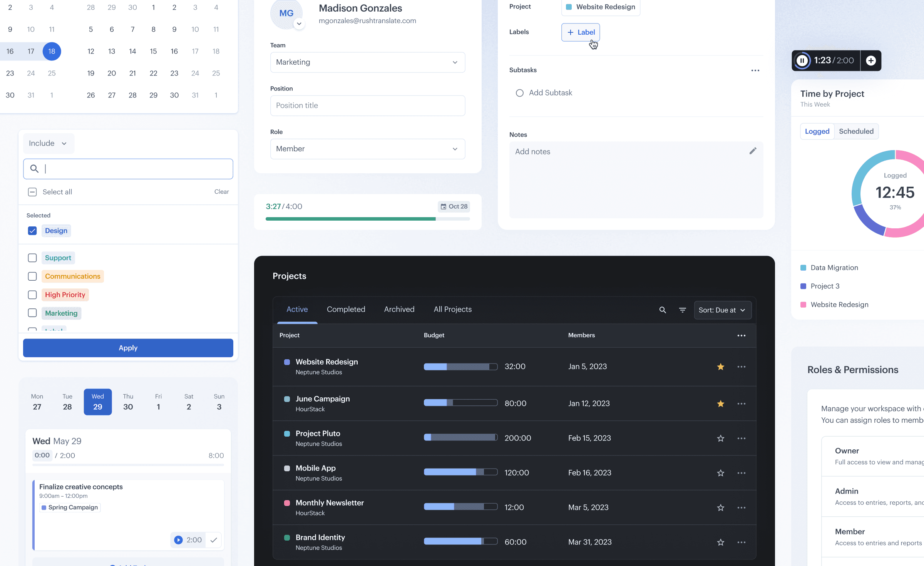Open the projects filter icon
This screenshot has width=924, height=566.
682,310
